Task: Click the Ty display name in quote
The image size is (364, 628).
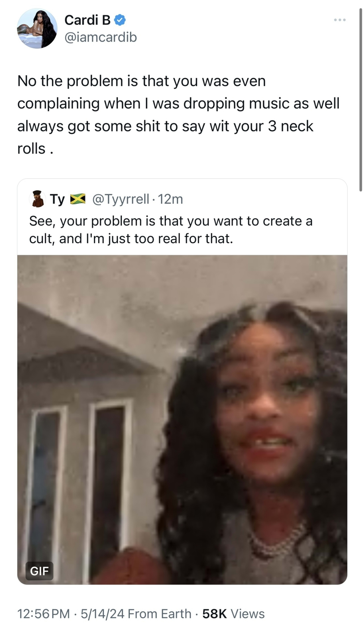Action: pyautogui.click(x=57, y=199)
